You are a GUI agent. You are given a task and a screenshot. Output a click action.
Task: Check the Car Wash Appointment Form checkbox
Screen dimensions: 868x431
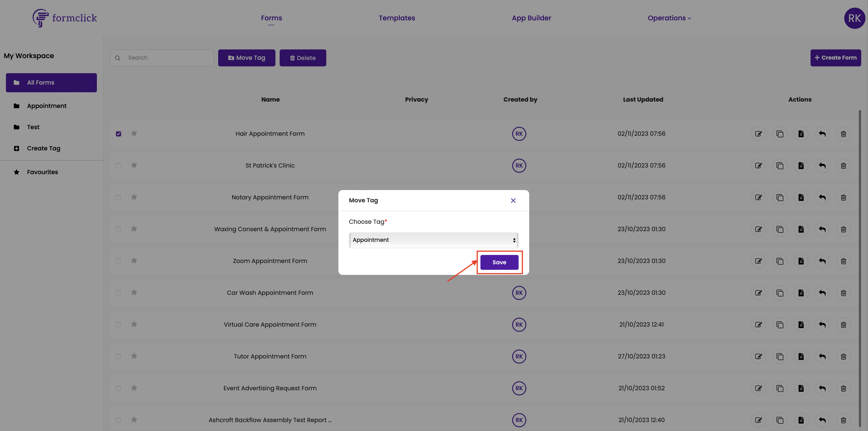click(118, 293)
